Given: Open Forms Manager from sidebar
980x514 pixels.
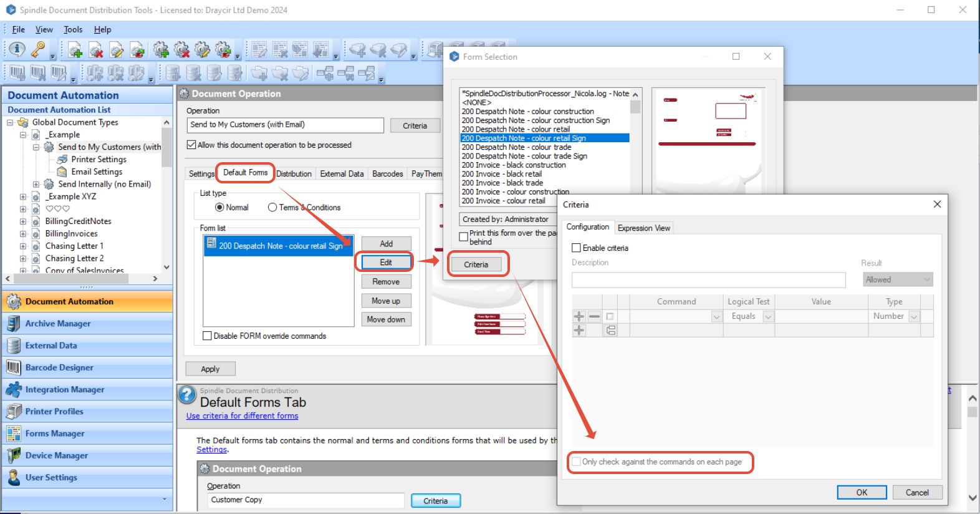Looking at the screenshot, I should (x=87, y=434).
